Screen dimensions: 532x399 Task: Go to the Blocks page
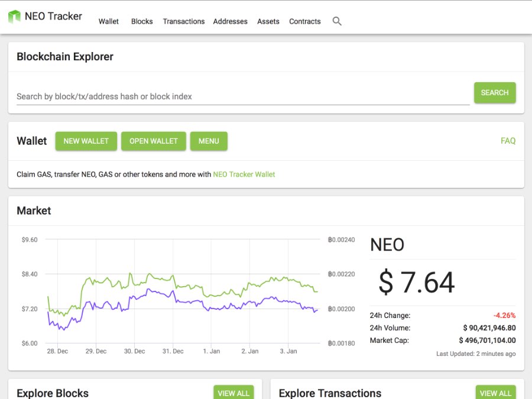[x=142, y=21]
